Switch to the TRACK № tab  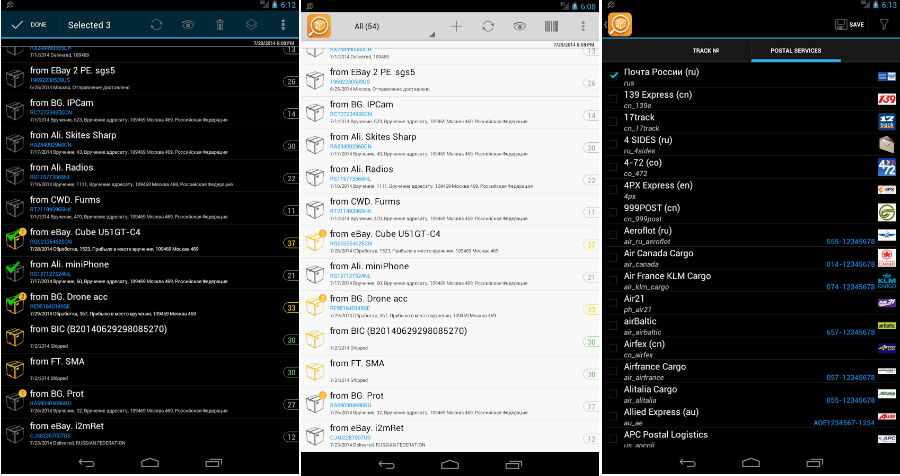click(x=706, y=50)
